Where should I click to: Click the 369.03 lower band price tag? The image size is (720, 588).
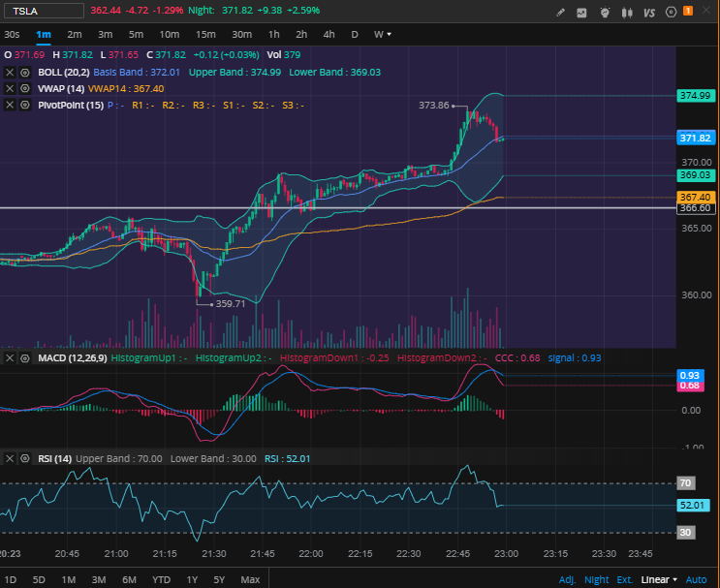[x=696, y=175]
